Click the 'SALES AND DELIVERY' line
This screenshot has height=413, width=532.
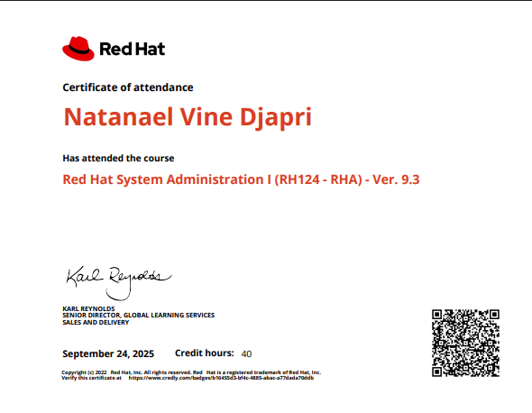point(96,323)
